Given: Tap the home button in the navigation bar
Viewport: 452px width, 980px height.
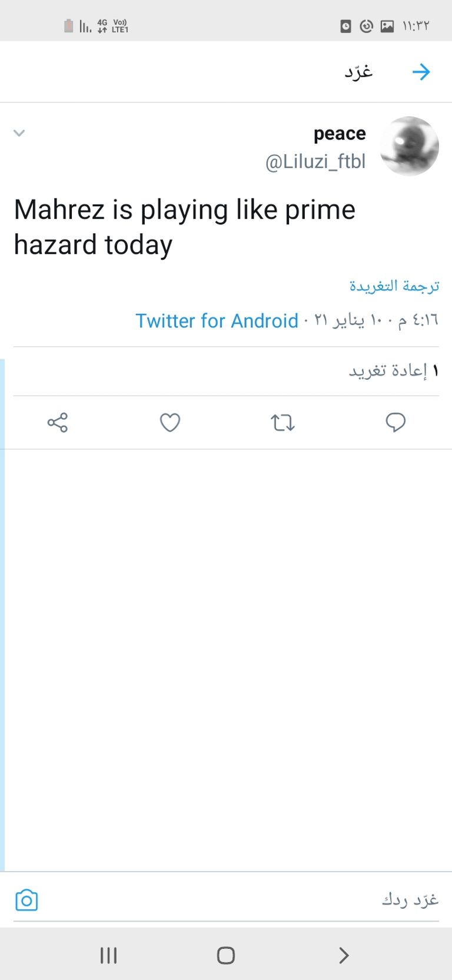Looking at the screenshot, I should (x=226, y=955).
